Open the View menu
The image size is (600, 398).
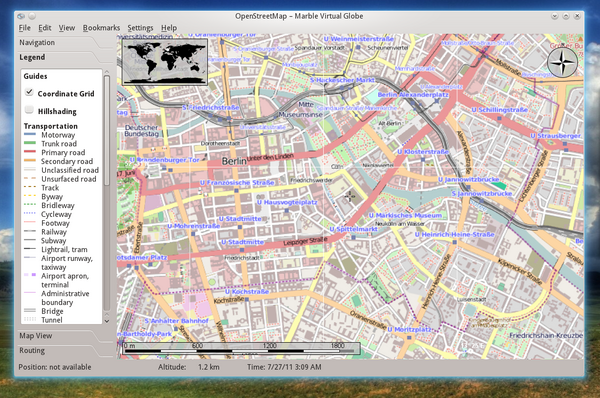point(67,28)
